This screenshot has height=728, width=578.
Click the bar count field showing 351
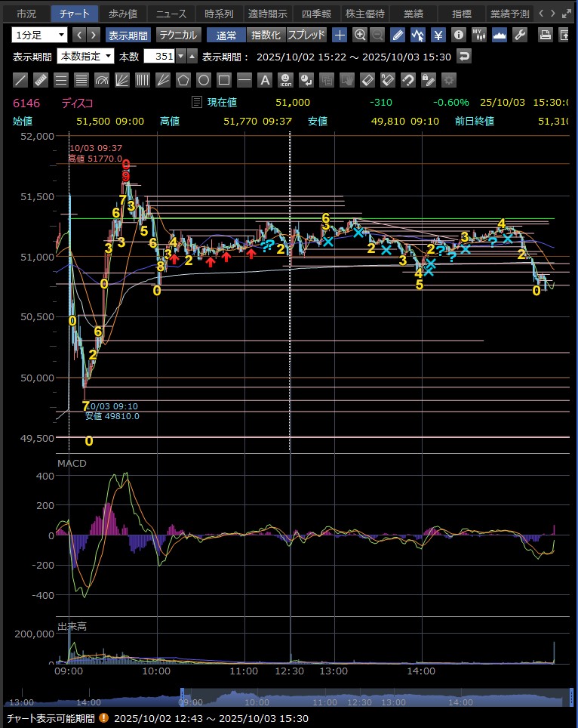pyautogui.click(x=161, y=57)
